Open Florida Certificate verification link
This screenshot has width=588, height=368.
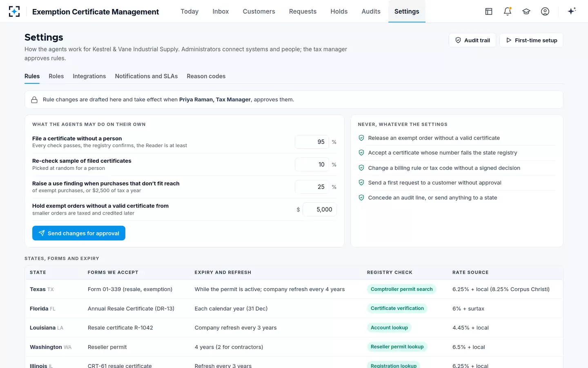tap(397, 308)
